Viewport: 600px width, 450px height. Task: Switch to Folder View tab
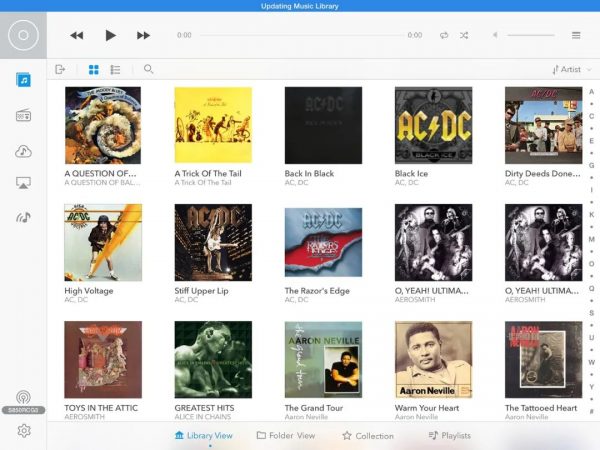point(286,435)
